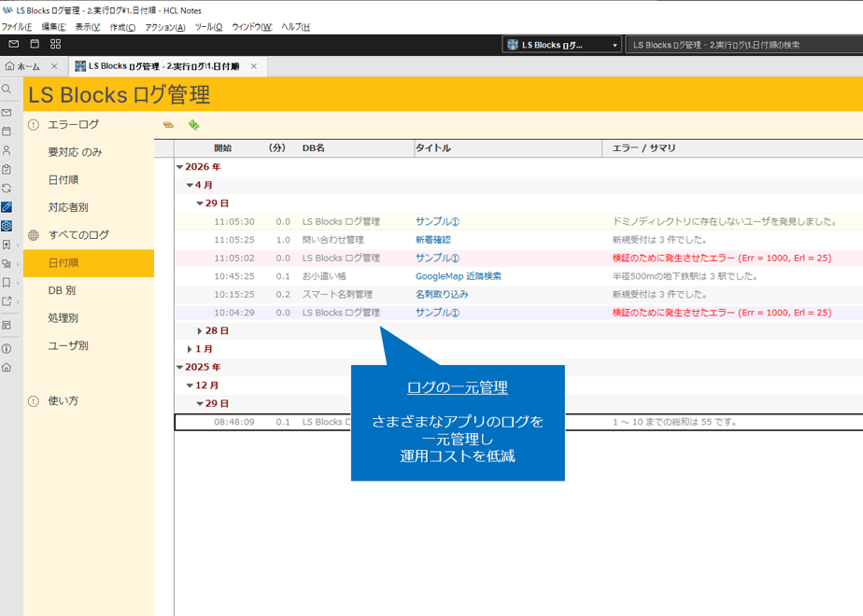The height and width of the screenshot is (616, 863).
Task: Open the To Do clipboard icon in sidebar
Action: (7, 169)
